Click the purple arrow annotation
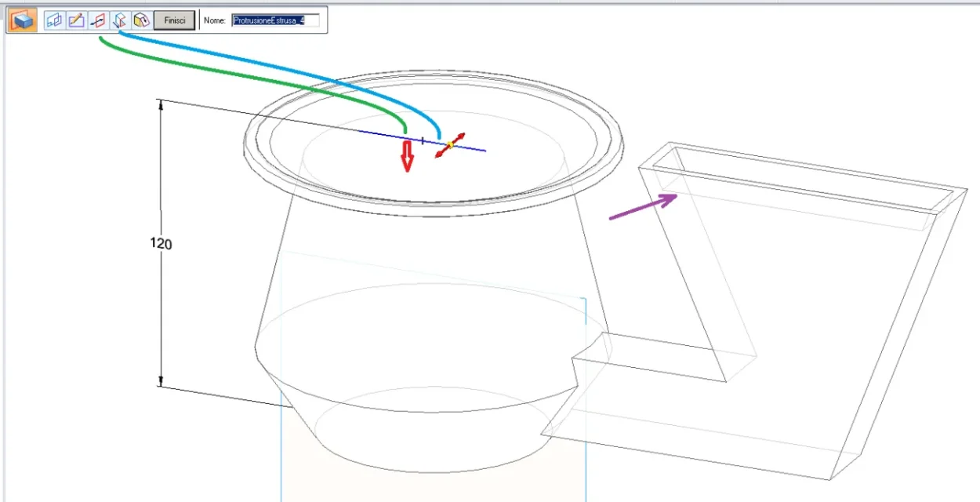The image size is (980, 502). coord(643,206)
